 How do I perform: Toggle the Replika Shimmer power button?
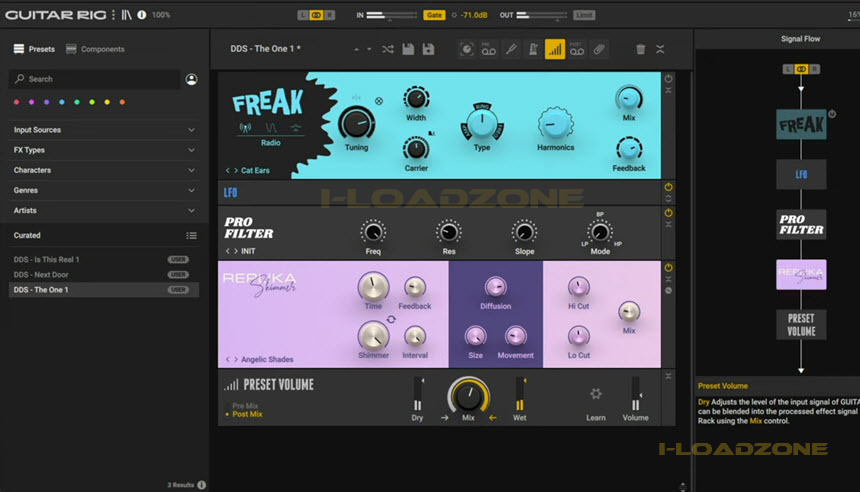[x=668, y=268]
